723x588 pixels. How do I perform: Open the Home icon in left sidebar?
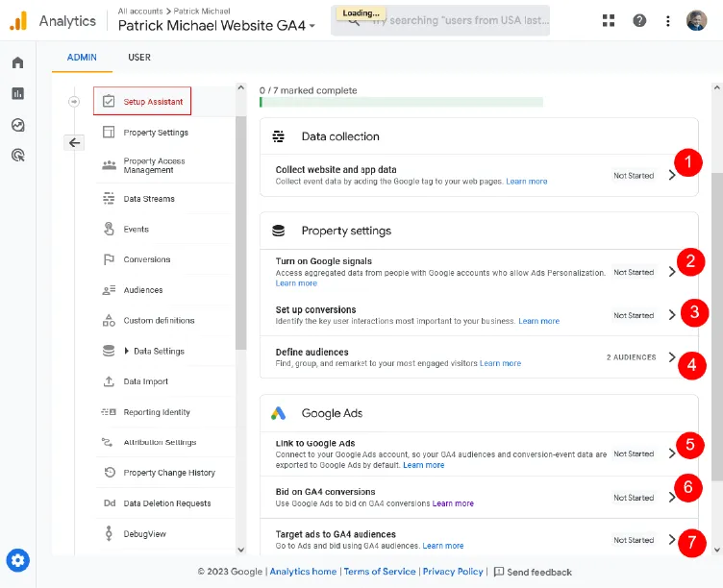coord(17,63)
